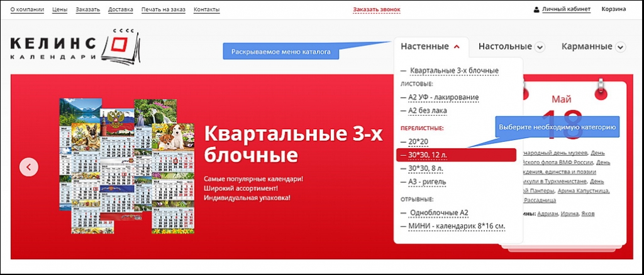
Task: Click the Яков name link
Action: coord(588,214)
